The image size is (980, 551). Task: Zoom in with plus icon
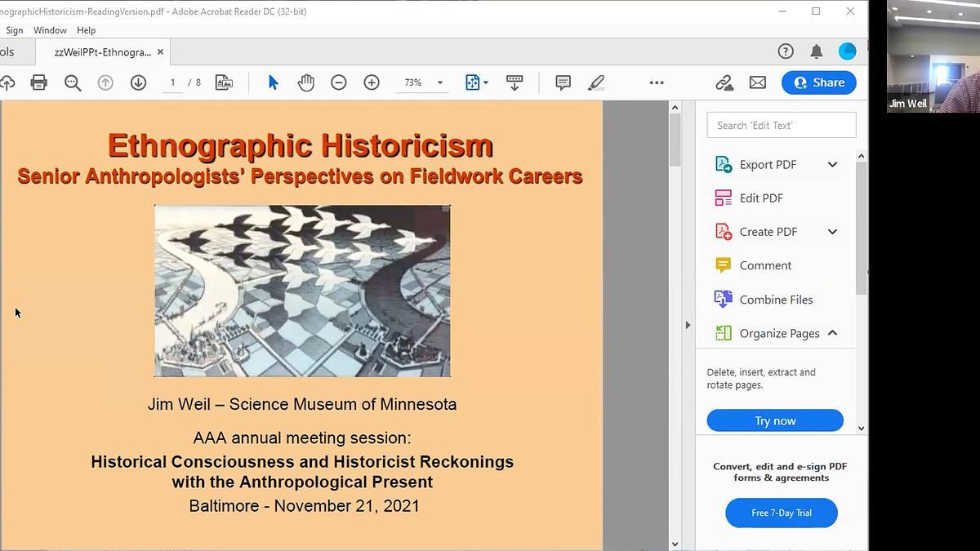[x=372, y=82]
